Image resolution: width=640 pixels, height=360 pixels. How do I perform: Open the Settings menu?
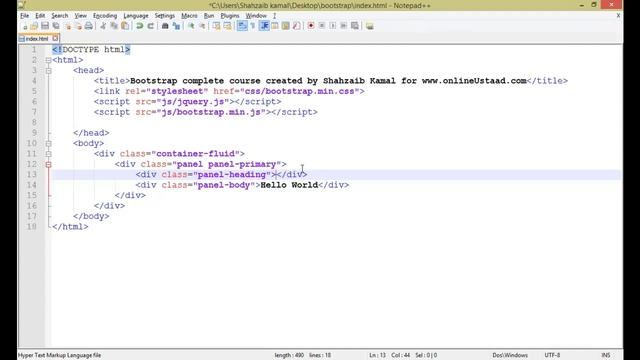point(164,16)
